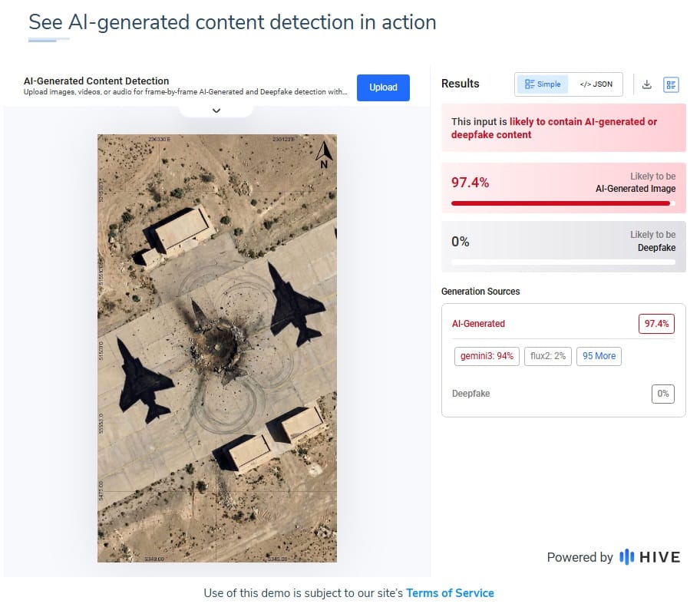The height and width of the screenshot is (607, 700).
Task: Click the likely AI-generated warning banner
Action: pos(563,128)
